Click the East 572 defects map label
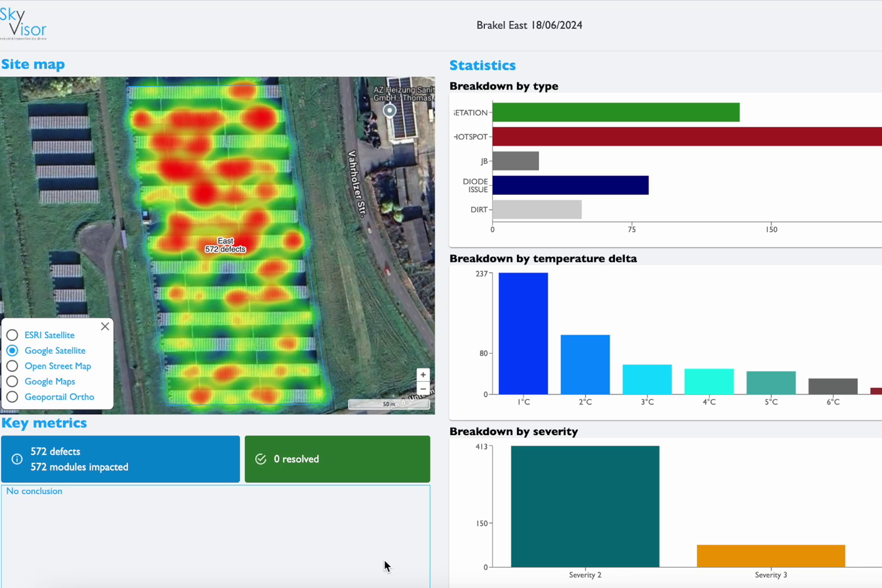Screen dimensions: 882x588 pyautogui.click(x=225, y=245)
